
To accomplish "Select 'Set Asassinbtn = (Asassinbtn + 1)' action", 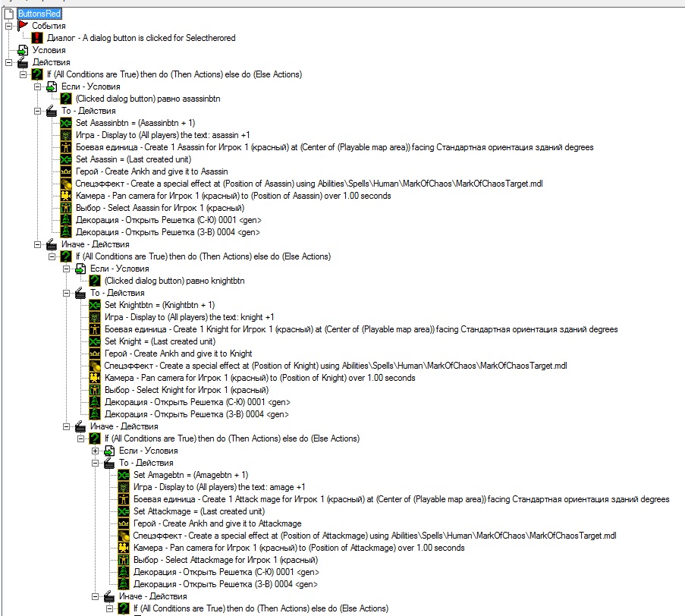I will (136, 123).
